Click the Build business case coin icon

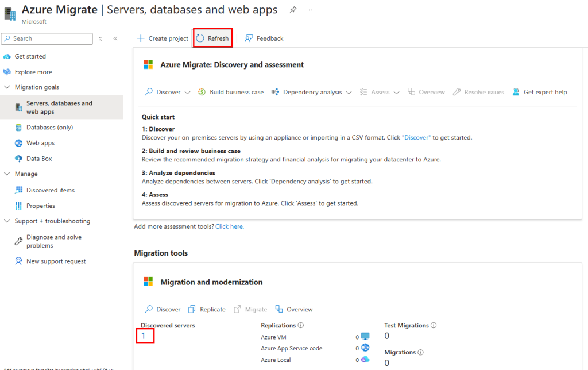point(202,92)
